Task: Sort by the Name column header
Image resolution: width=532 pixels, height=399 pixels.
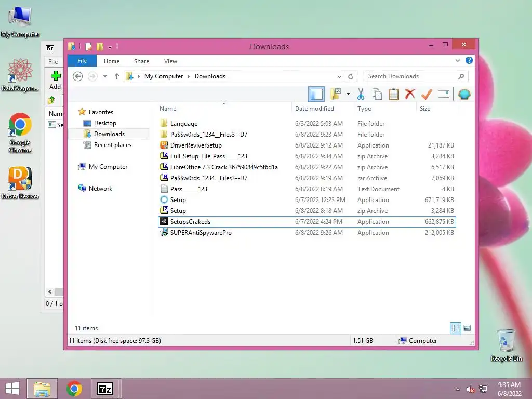Action: 224,109
